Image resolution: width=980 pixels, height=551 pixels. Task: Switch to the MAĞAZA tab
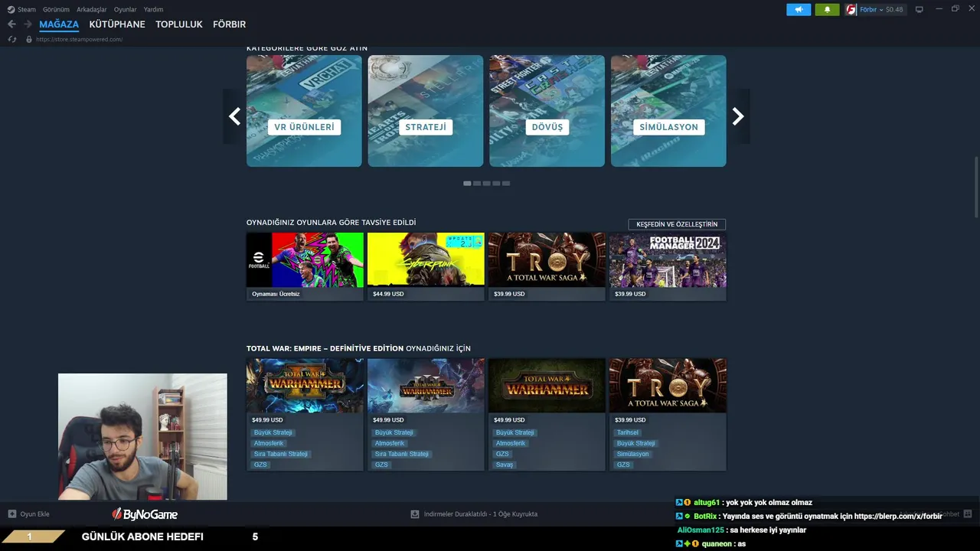click(59, 24)
